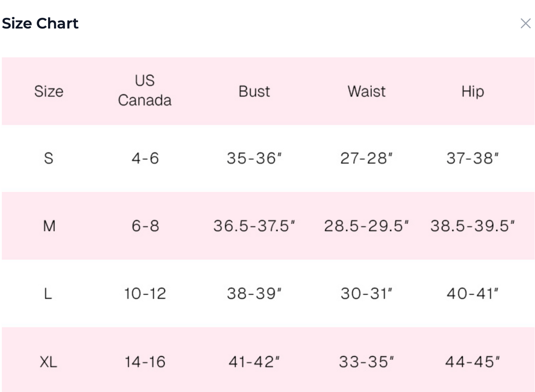Close the Size Chart dialog
The image size is (535, 392).
(x=526, y=24)
